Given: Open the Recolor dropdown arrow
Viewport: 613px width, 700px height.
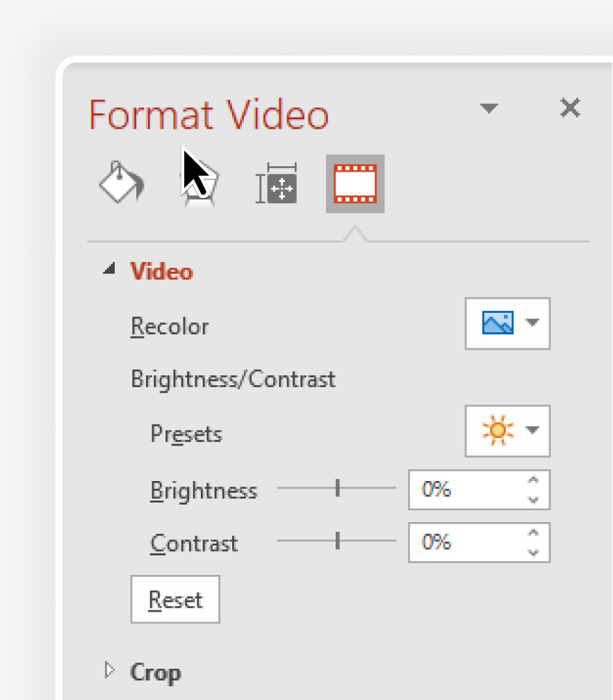Looking at the screenshot, I should [x=532, y=323].
